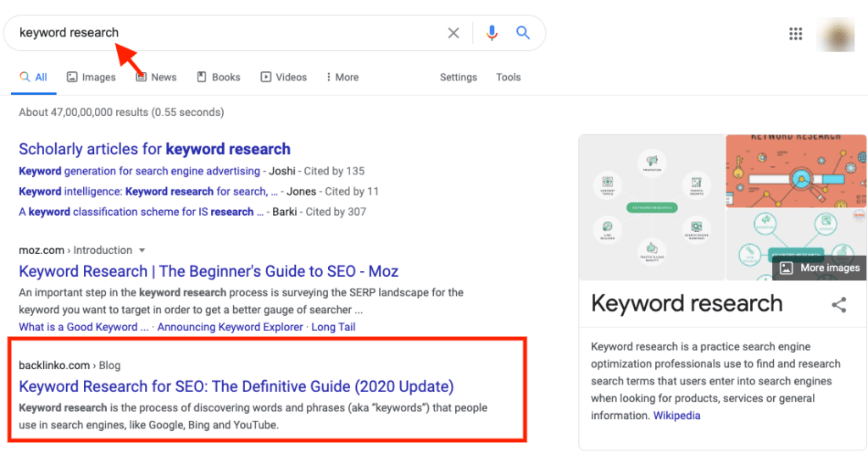Open the large keyword research diagram image
Viewport: 868px width, 453px height.
pyautogui.click(x=652, y=207)
